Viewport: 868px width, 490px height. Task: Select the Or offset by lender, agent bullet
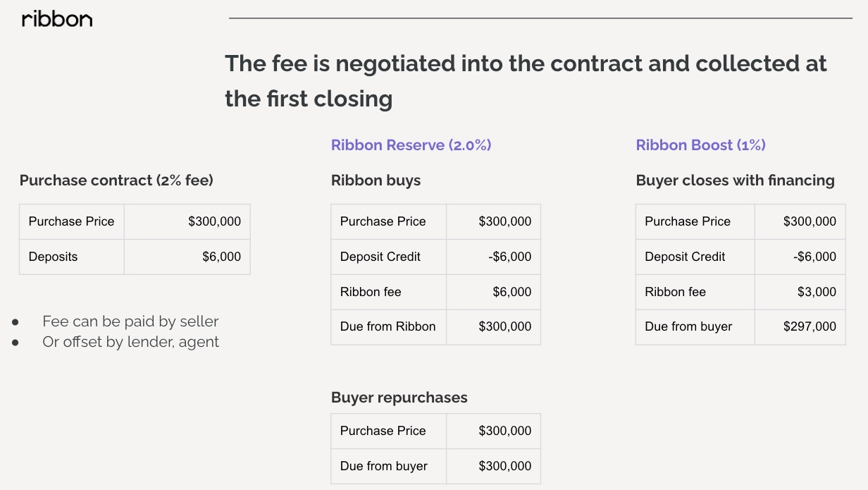pyautogui.click(x=130, y=342)
